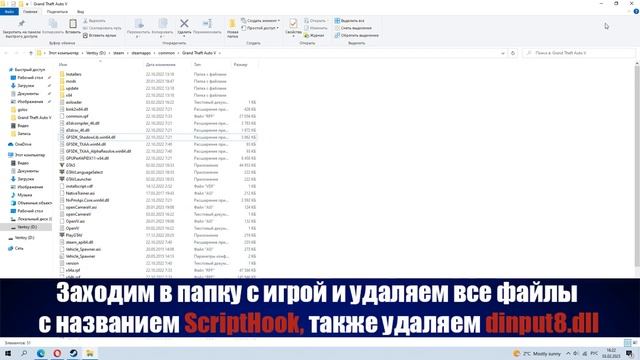Select the bink2w64.dll file
This screenshot has width=640, height=360.
[x=77, y=109]
